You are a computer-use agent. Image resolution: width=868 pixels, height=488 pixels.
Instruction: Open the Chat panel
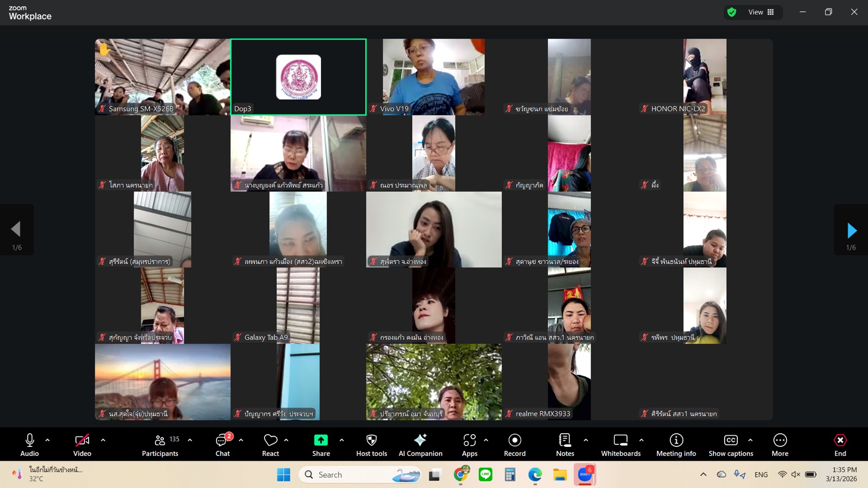coord(222,444)
